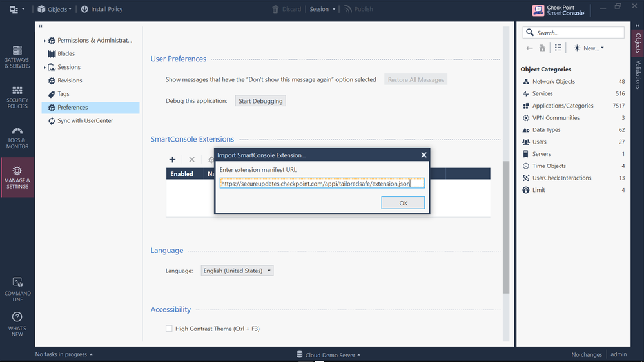Select Sessions in navigation tree

[x=64, y=67]
